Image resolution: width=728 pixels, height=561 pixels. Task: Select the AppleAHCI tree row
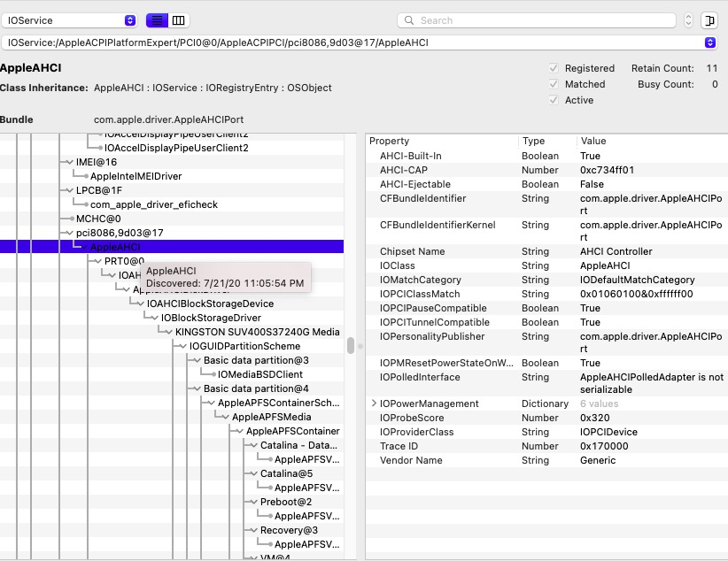coord(172,247)
